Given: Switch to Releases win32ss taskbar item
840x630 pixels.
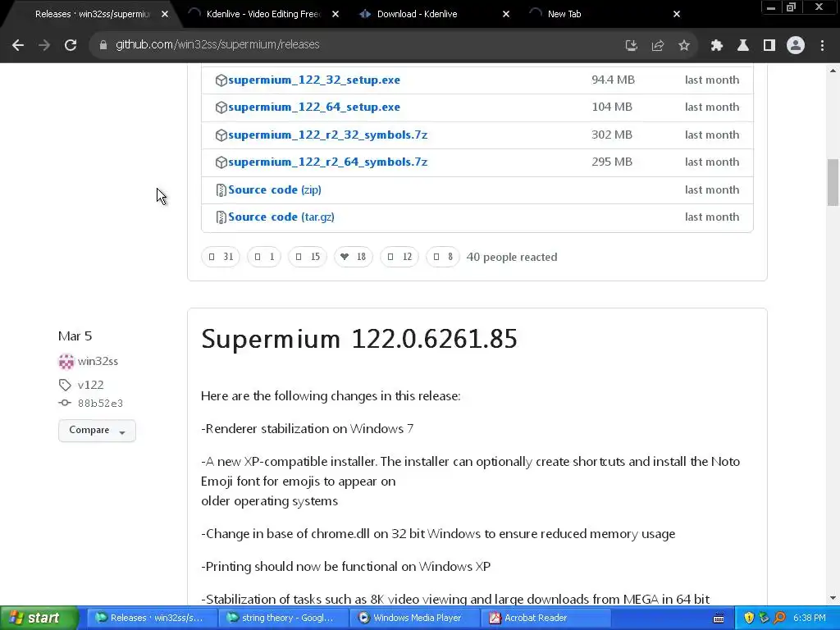Looking at the screenshot, I should point(152,619).
